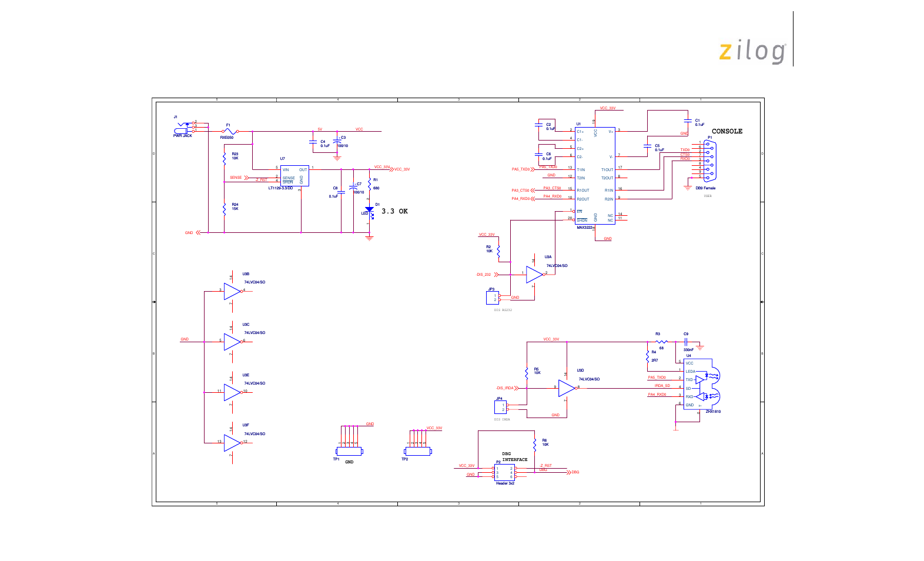Click the "PA3_CTS0" port label left of U1
924x561 pixels.
click(520, 191)
